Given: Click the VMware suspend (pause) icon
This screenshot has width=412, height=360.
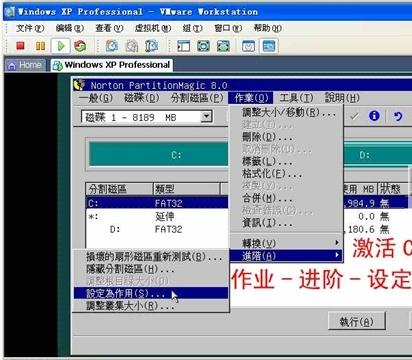Looking at the screenshot, I should [40, 46].
